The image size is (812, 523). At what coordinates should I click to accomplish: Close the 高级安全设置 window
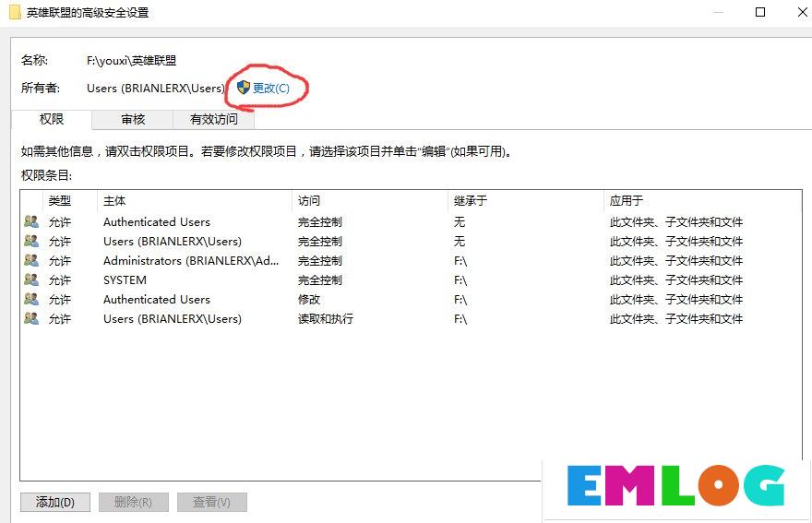pos(803,12)
